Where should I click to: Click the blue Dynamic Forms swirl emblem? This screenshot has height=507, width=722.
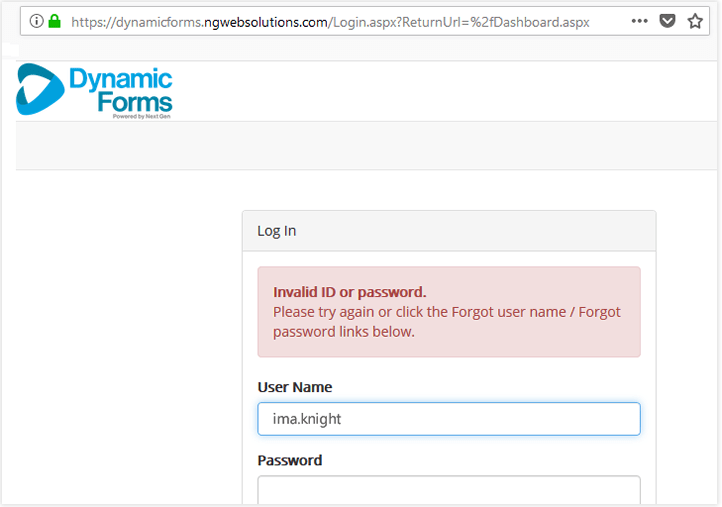click(40, 90)
